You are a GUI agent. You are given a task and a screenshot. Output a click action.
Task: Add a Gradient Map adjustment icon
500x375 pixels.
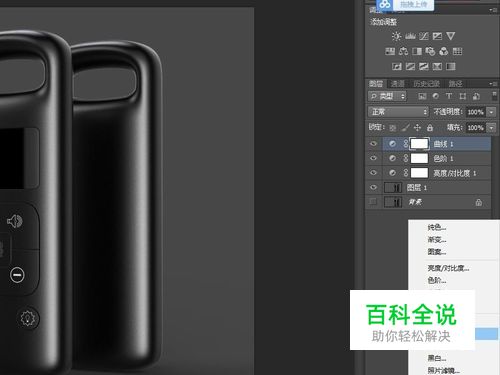click(x=451, y=66)
